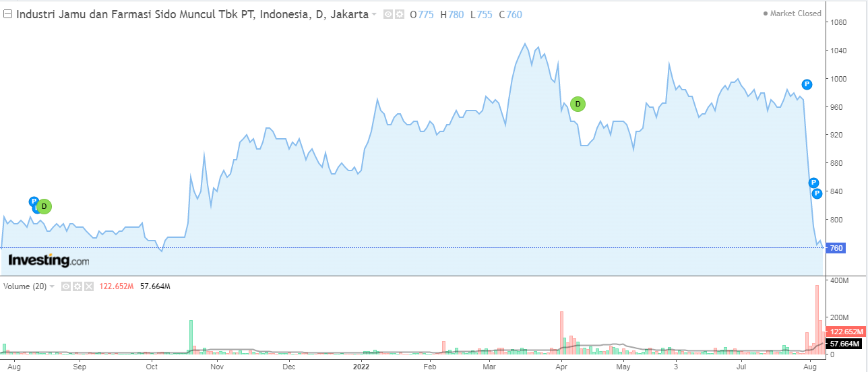Click the 200M volume axis label
868x372 pixels.
point(840,317)
